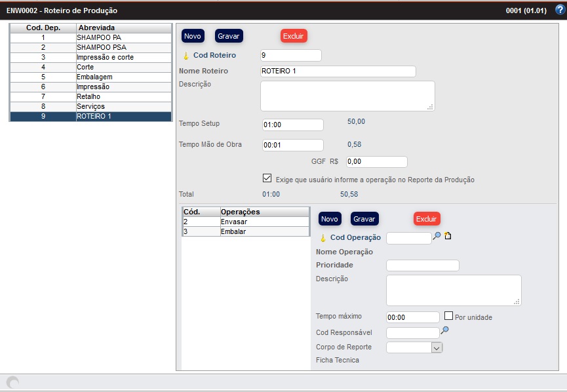Click the key icon next to Cod Roteiro

click(x=186, y=56)
